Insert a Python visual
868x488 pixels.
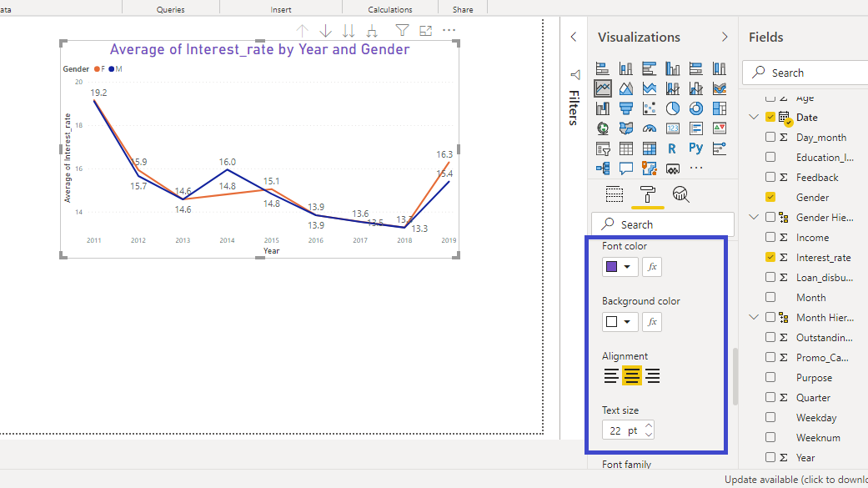695,148
